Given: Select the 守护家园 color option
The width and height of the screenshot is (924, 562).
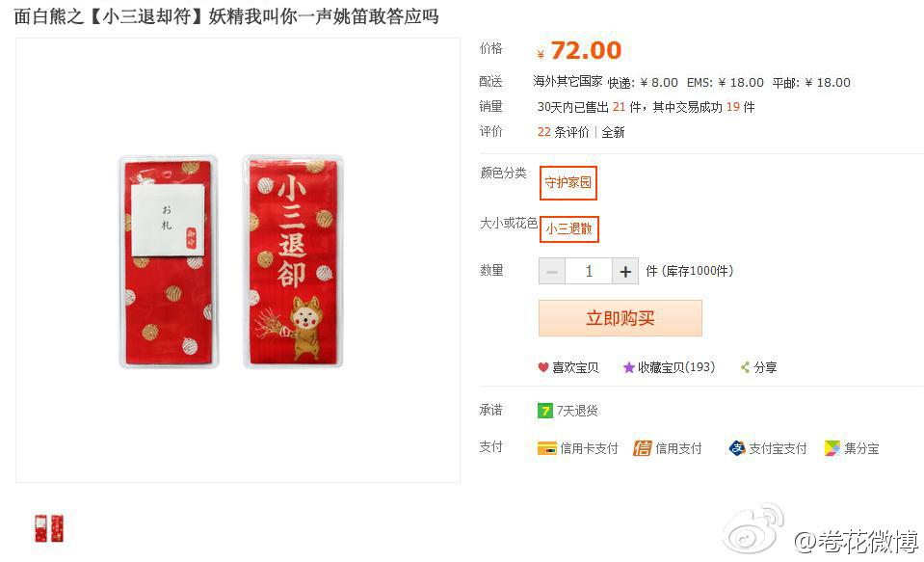Looking at the screenshot, I should [x=568, y=183].
